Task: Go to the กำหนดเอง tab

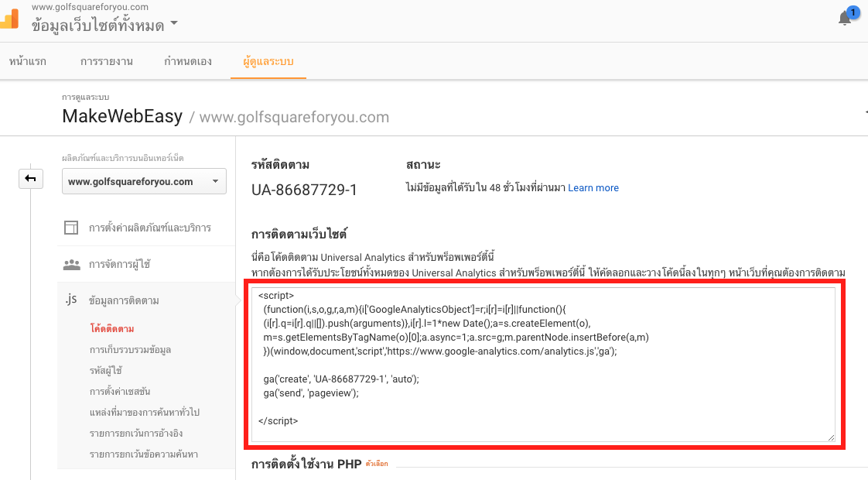Action: click(x=188, y=61)
